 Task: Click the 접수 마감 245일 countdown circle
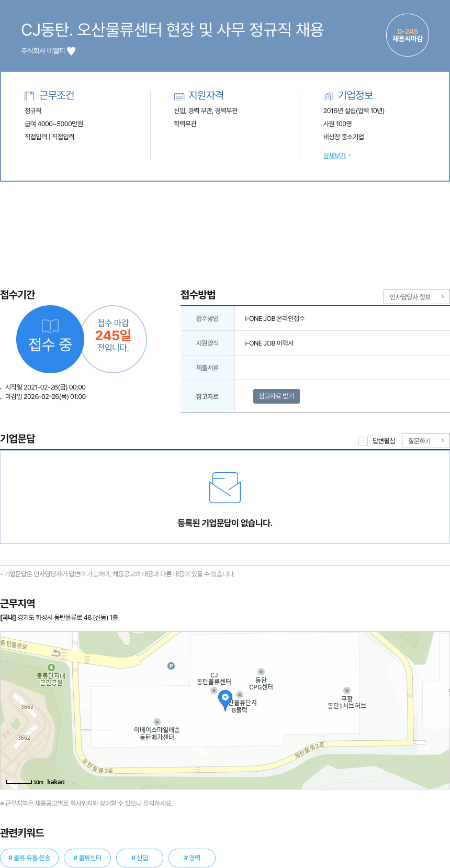pyautogui.click(x=113, y=339)
